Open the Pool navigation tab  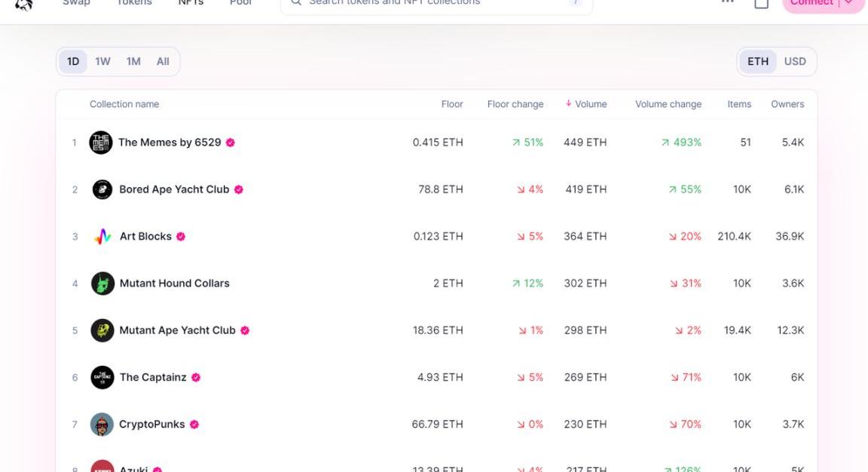[x=241, y=2]
